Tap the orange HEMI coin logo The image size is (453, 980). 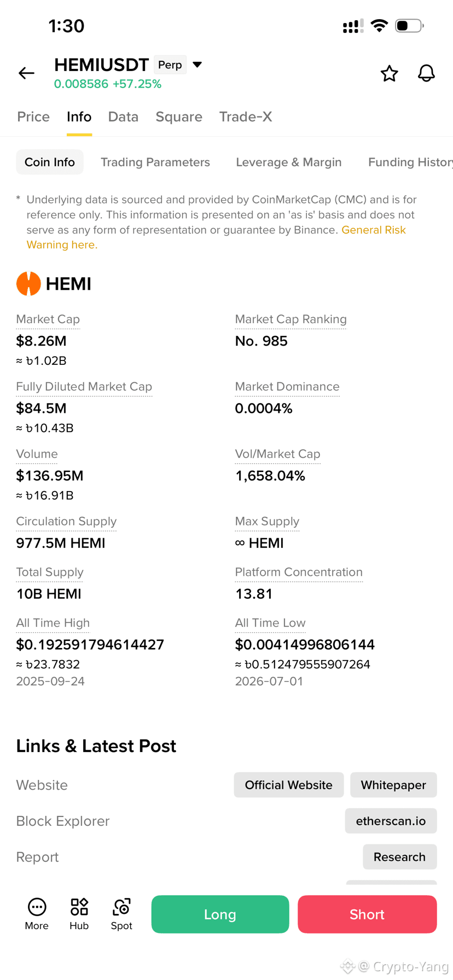point(28,284)
